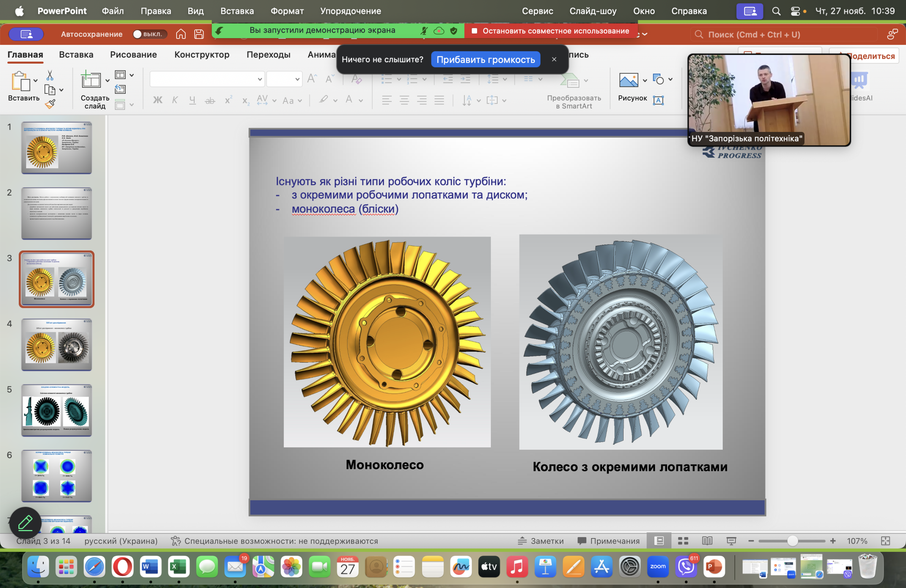Open the Переходы ribbon tab

tap(268, 54)
